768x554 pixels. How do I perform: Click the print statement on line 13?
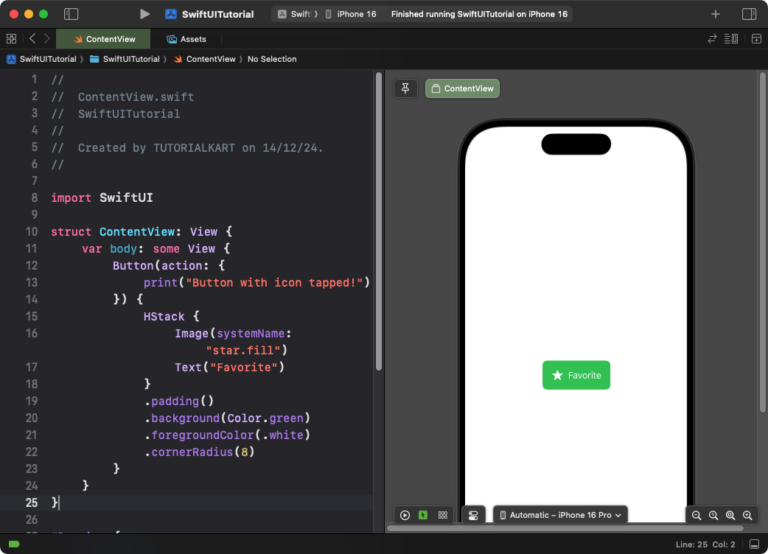[257, 283]
